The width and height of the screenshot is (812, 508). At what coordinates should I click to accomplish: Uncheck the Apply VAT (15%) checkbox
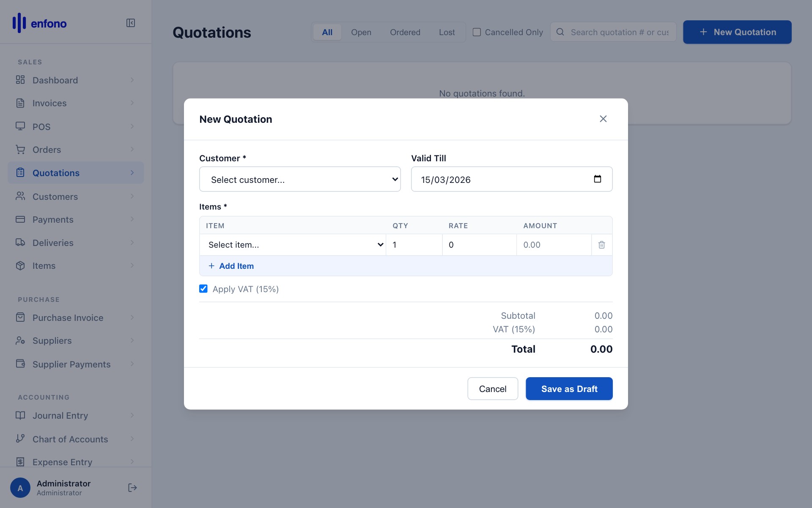(203, 288)
